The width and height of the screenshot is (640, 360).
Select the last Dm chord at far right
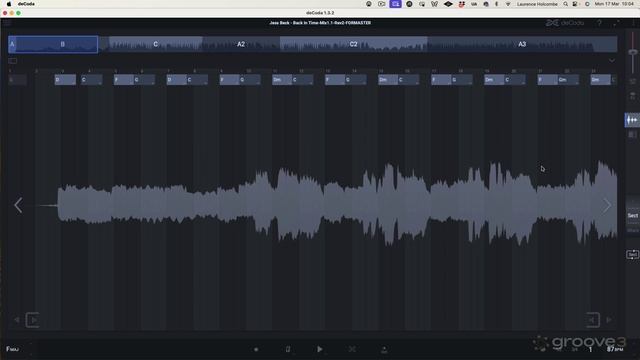pos(601,80)
